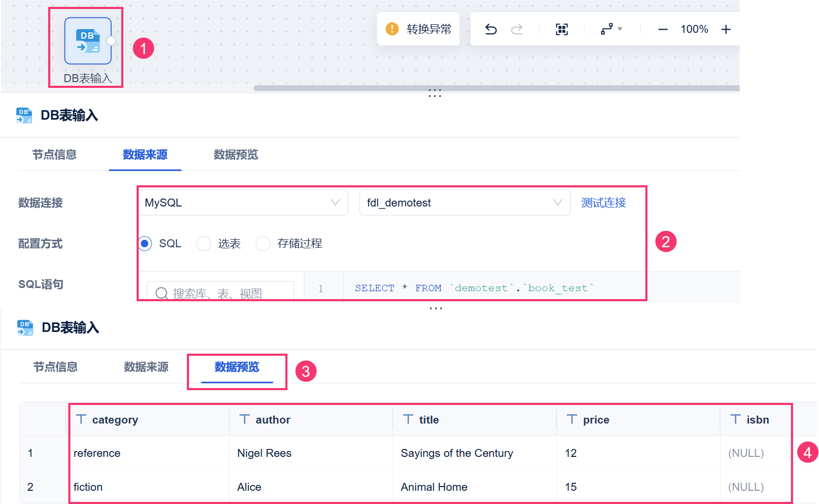This screenshot has height=504, width=819.
Task: Select the SQL radio option
Action: tap(145, 244)
